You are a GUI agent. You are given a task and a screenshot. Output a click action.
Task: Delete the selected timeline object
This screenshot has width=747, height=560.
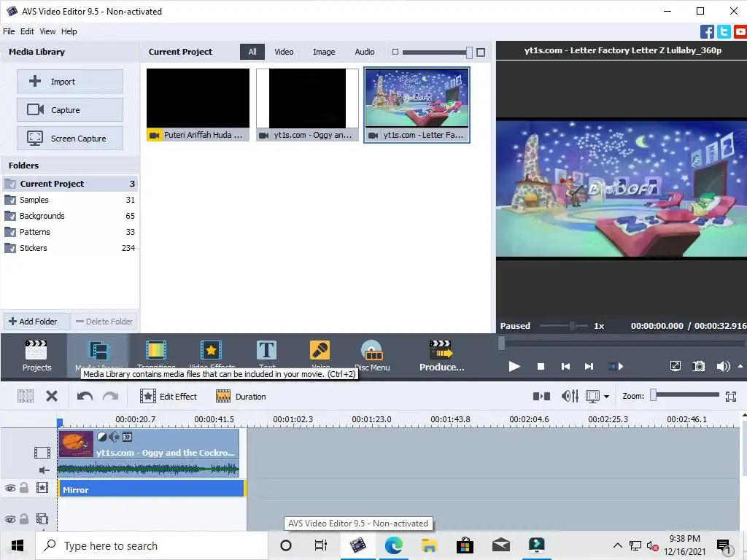point(52,396)
